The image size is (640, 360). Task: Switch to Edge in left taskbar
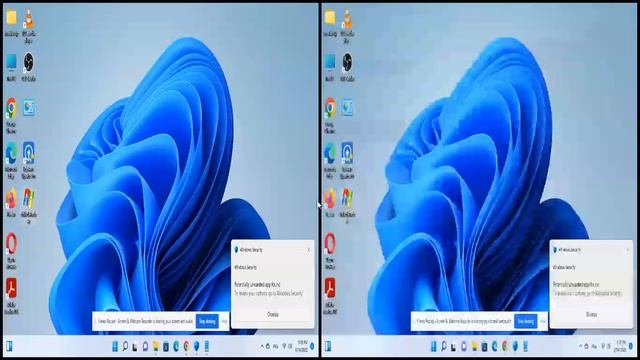(x=176, y=347)
